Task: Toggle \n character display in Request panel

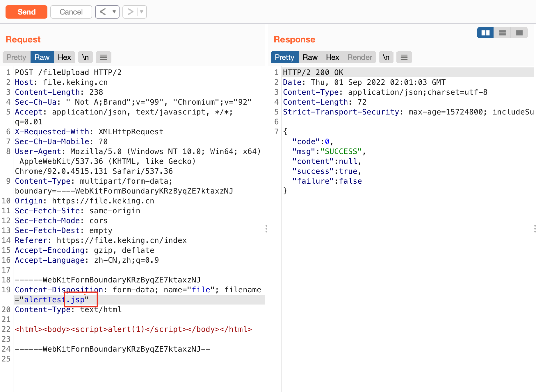Action: 85,57
